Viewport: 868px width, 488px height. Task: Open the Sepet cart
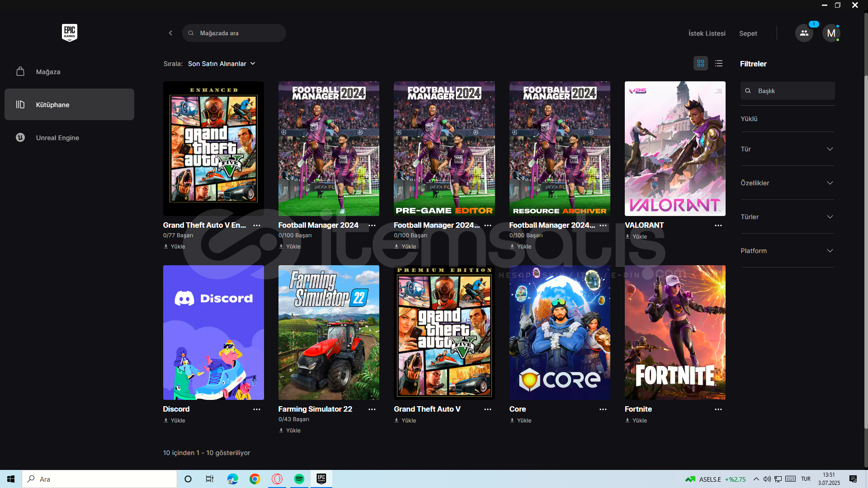(x=748, y=33)
